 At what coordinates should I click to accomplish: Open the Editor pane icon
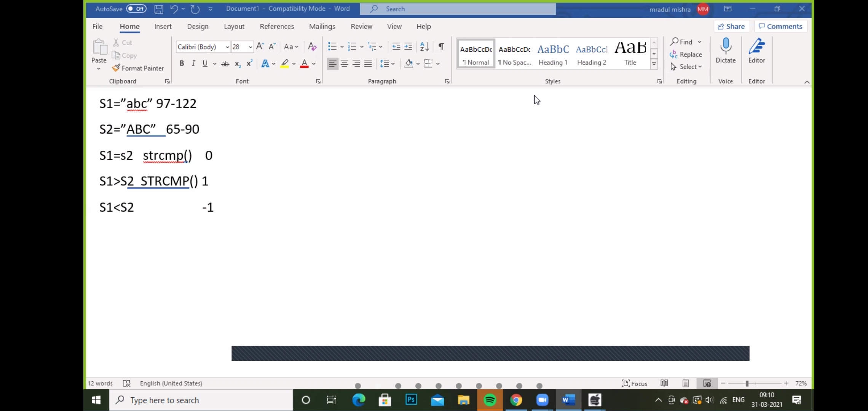click(756, 46)
